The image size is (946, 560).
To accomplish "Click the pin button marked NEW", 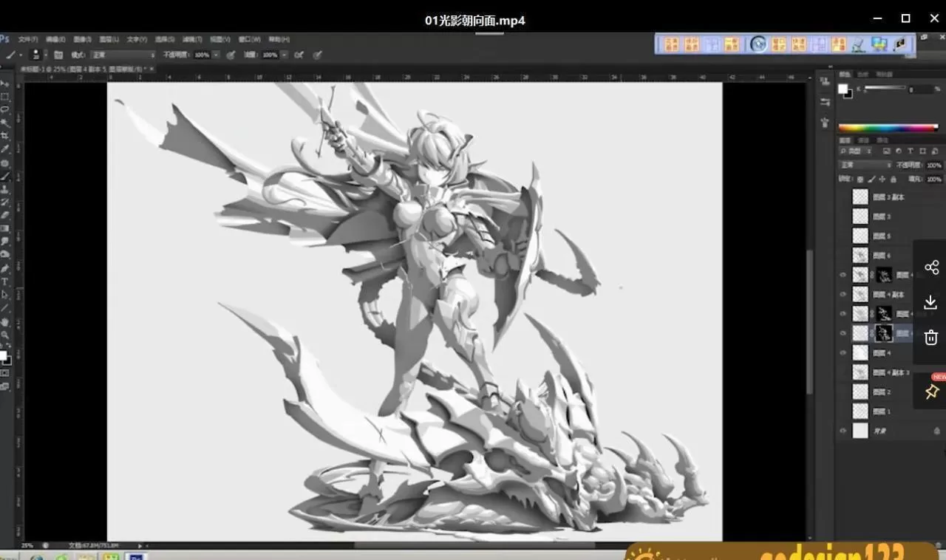I will [931, 392].
